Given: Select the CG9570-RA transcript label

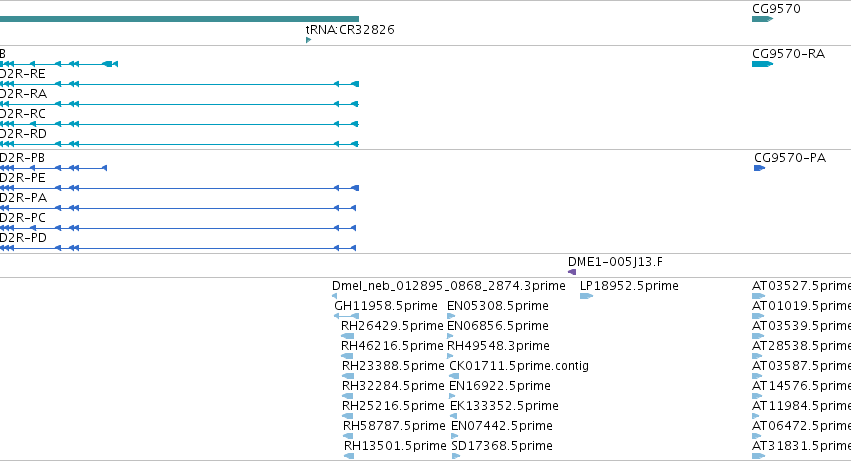Looking at the screenshot, I should tap(788, 54).
